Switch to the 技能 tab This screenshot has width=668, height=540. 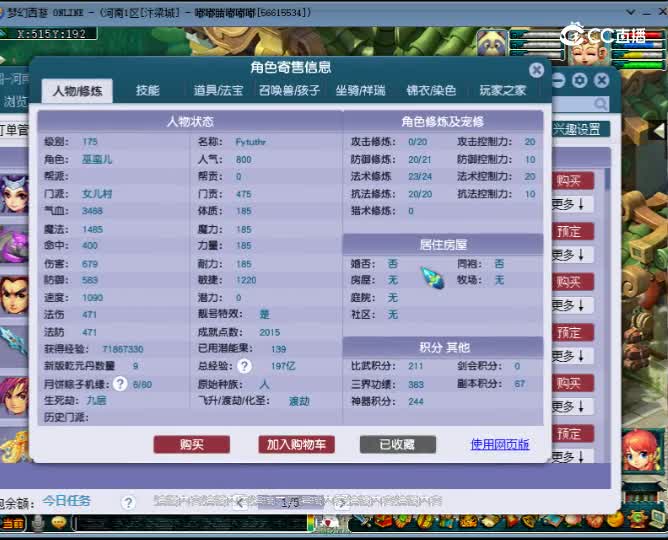click(148, 90)
